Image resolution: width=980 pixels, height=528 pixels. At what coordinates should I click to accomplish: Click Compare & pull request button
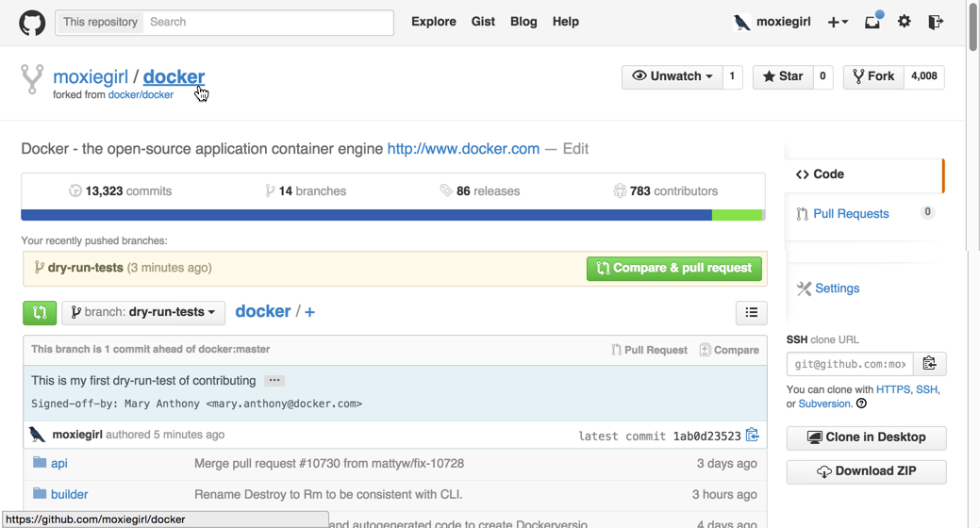coord(673,268)
